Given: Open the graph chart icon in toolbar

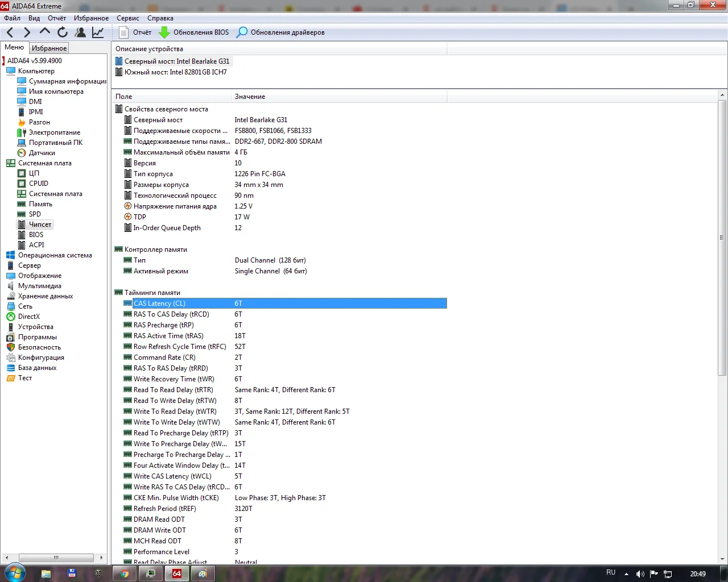Looking at the screenshot, I should [x=98, y=32].
